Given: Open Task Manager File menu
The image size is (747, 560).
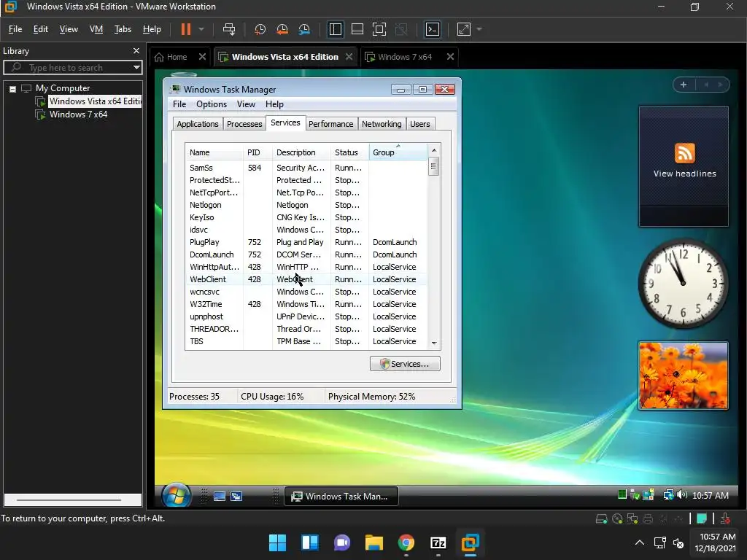Looking at the screenshot, I should (x=179, y=104).
